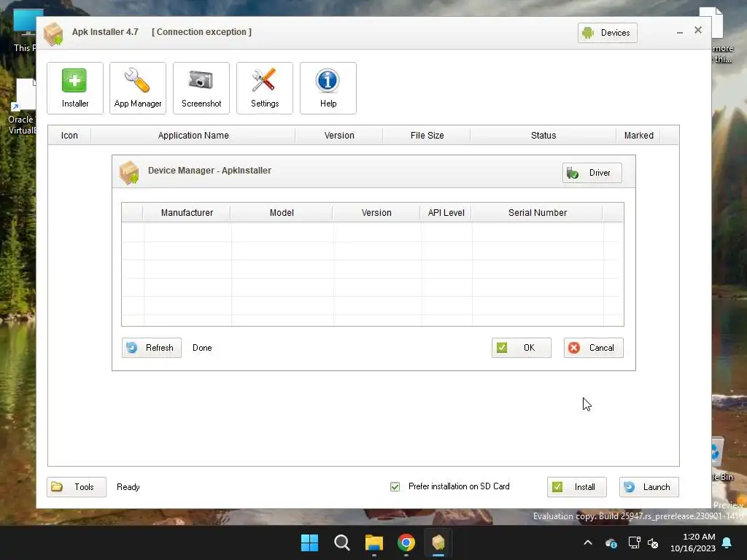Screen dimensions: 747x560
Task: Click the Apk Installer package icon in title bar
Action: point(53,34)
